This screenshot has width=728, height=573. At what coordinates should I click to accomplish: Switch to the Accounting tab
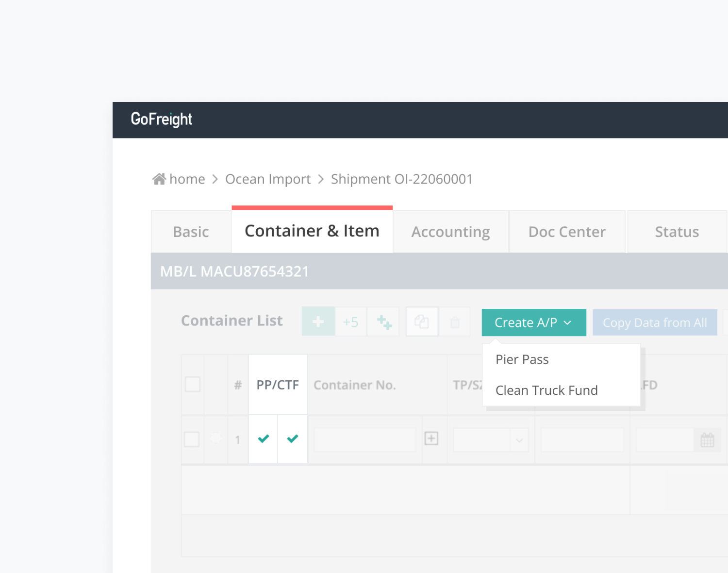[x=450, y=232]
